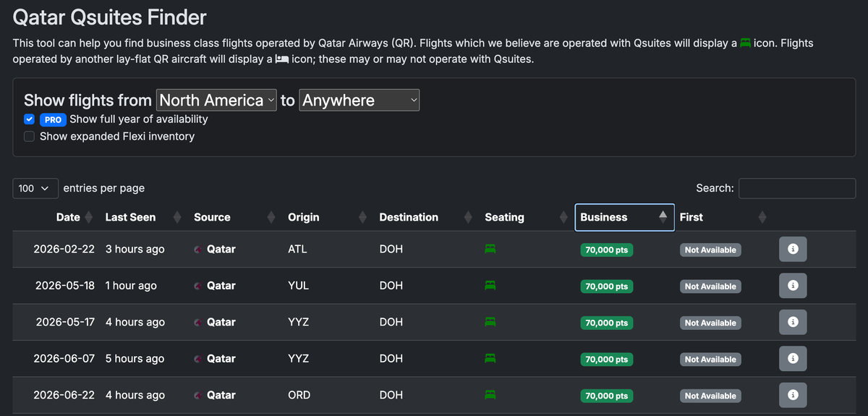
Task: Click date 2026-06-22 cell
Action: 64,395
